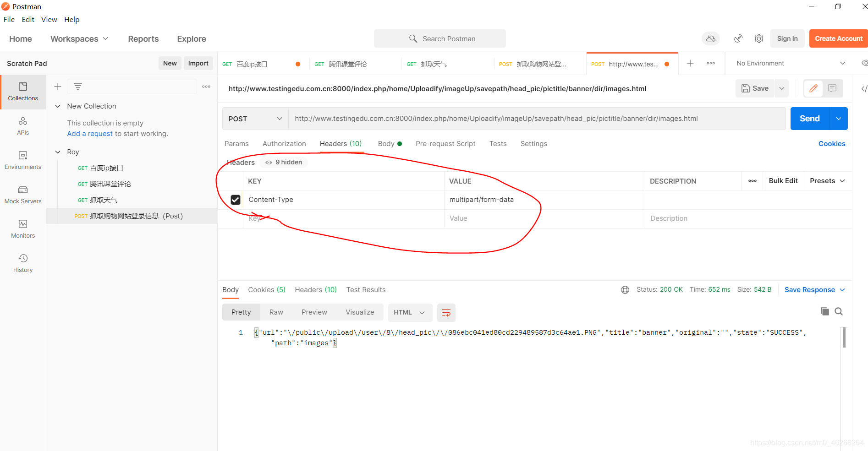Switch to the request Body tab
Image resolution: width=868 pixels, height=451 pixels.
click(x=390, y=144)
